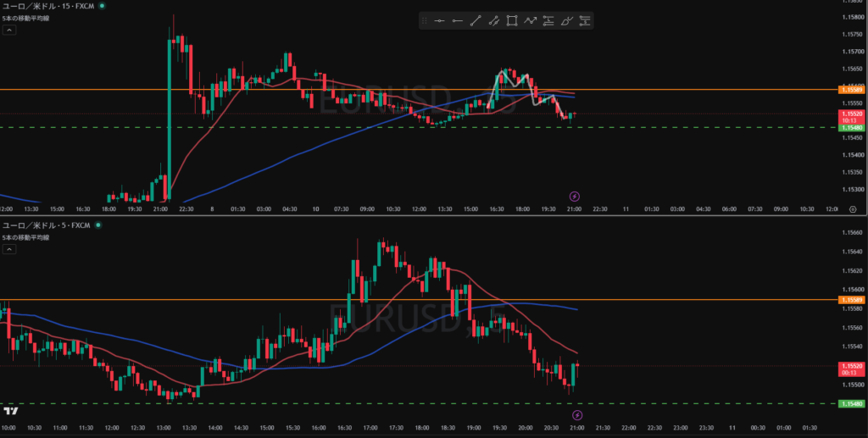Click the 5本の移動平均線 indicator label in bottom chart
The image size is (868, 438).
[25, 237]
